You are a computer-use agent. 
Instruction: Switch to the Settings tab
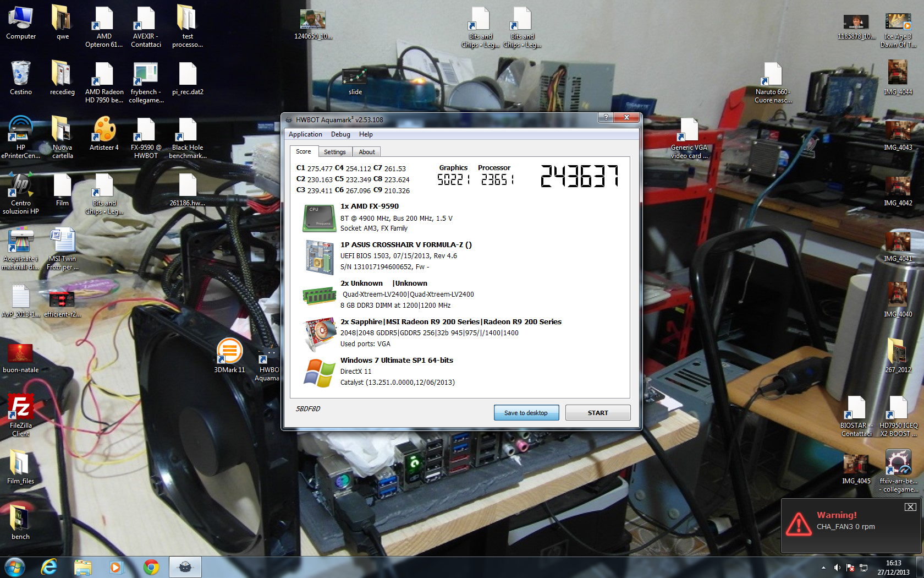334,152
